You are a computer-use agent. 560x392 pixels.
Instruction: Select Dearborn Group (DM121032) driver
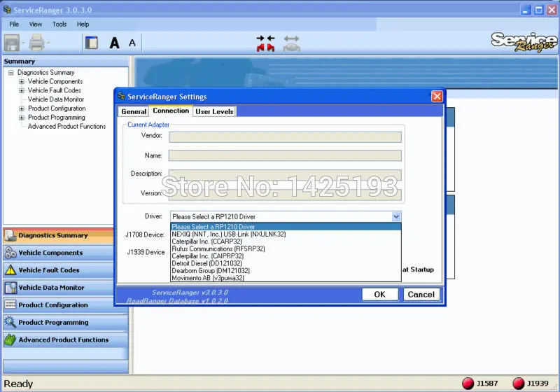286,271
